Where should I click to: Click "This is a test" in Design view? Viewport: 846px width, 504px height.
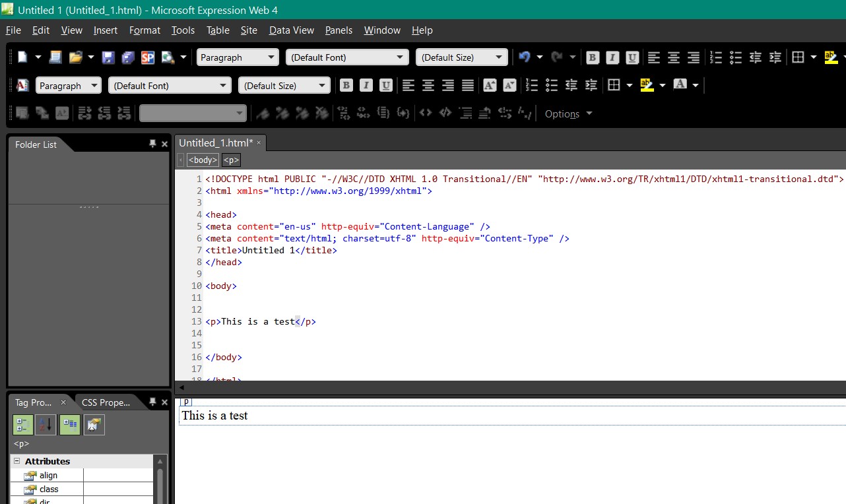214,416
